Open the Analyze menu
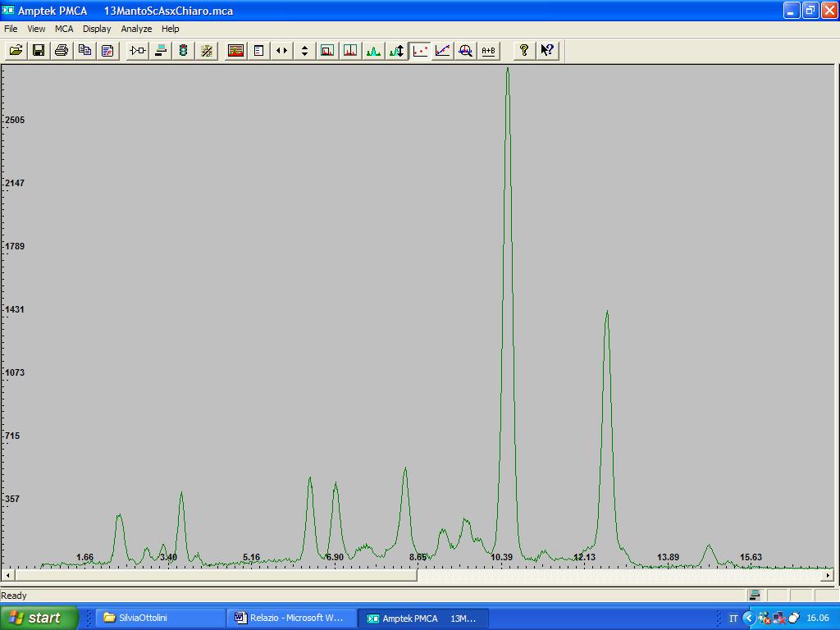This screenshot has height=630, width=840. (137, 29)
